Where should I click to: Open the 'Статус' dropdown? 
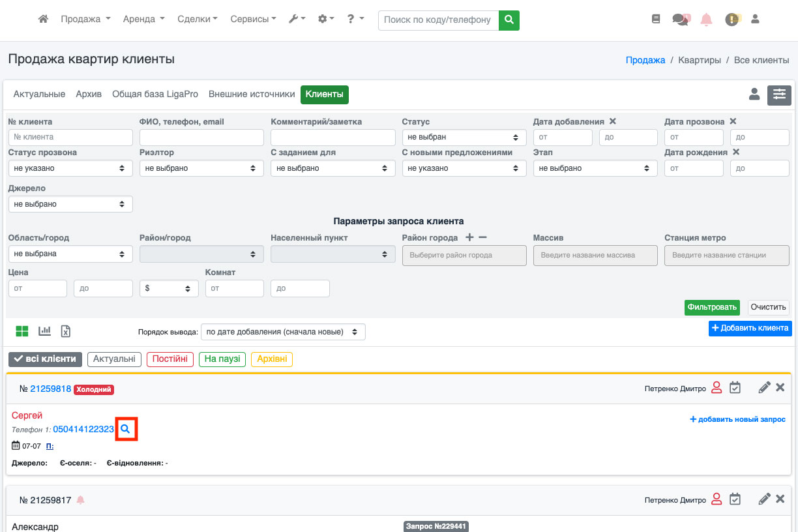pos(464,137)
